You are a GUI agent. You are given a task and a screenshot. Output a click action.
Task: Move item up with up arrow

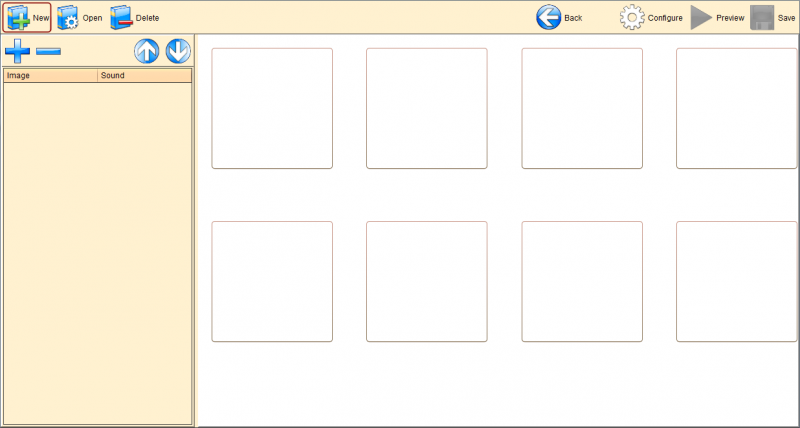[146, 52]
